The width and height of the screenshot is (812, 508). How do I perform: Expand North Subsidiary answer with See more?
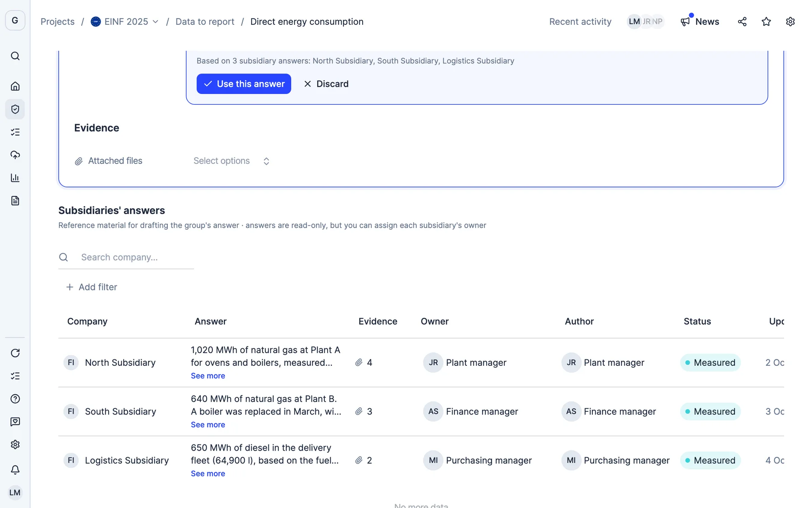(x=208, y=376)
